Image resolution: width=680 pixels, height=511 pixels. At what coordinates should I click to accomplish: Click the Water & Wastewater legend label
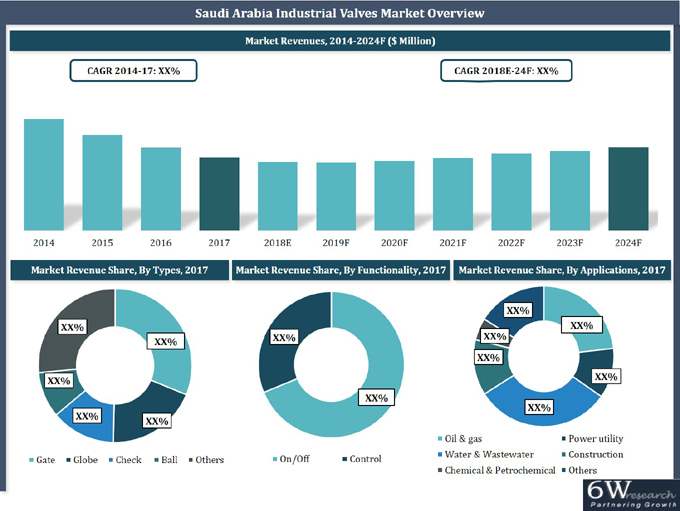click(x=489, y=455)
